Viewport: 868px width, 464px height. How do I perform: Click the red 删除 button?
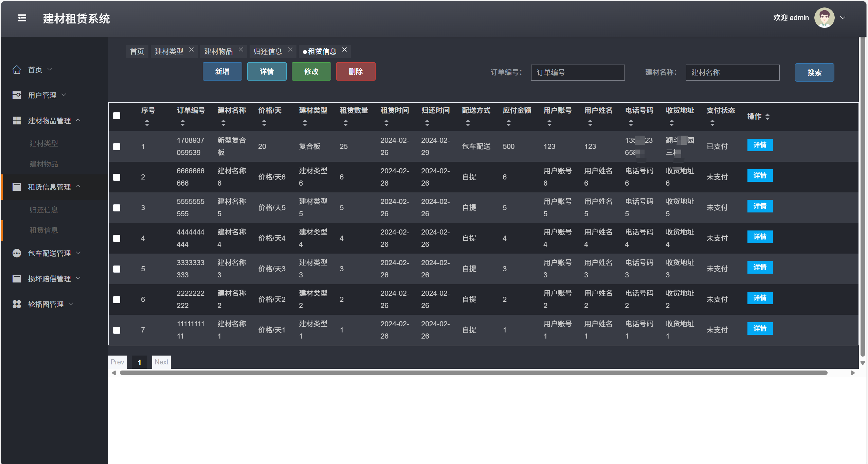356,71
